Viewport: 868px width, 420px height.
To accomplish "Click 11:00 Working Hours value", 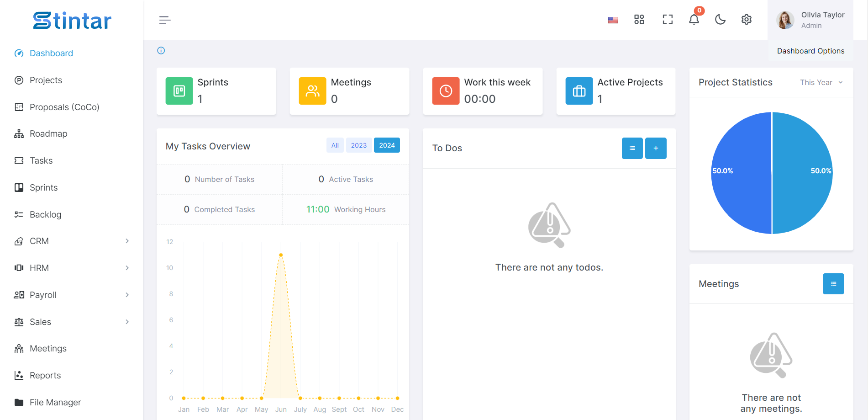I will click(x=318, y=210).
